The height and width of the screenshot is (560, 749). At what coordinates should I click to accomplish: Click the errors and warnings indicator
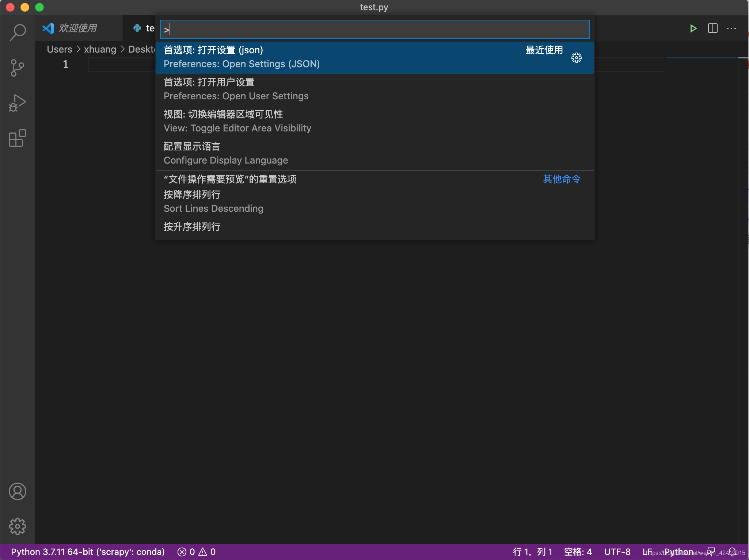click(x=196, y=552)
